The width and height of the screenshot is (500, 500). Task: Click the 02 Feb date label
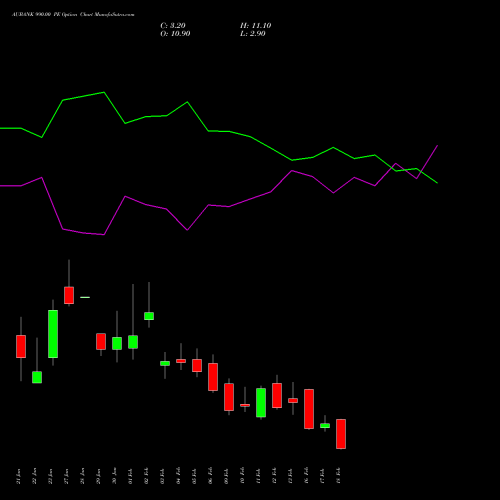(x=147, y=476)
